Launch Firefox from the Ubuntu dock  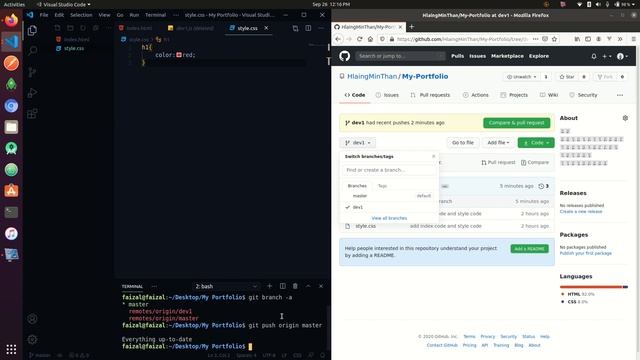point(11,20)
